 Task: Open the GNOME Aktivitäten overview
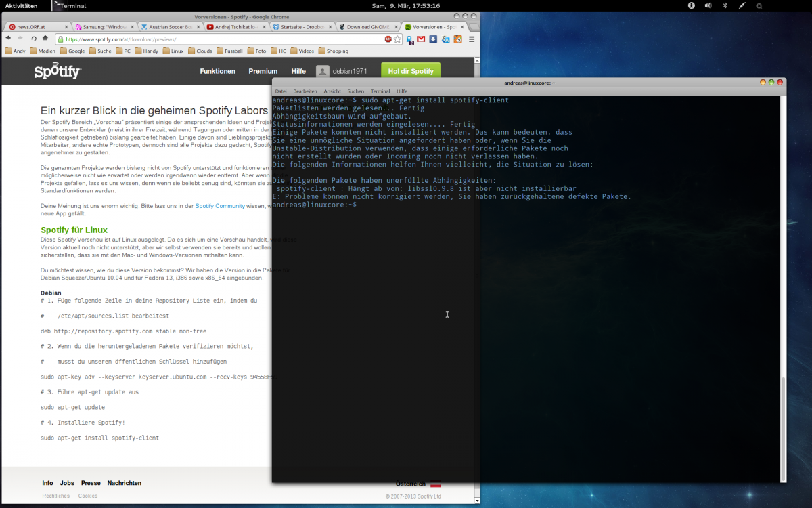click(x=21, y=5)
